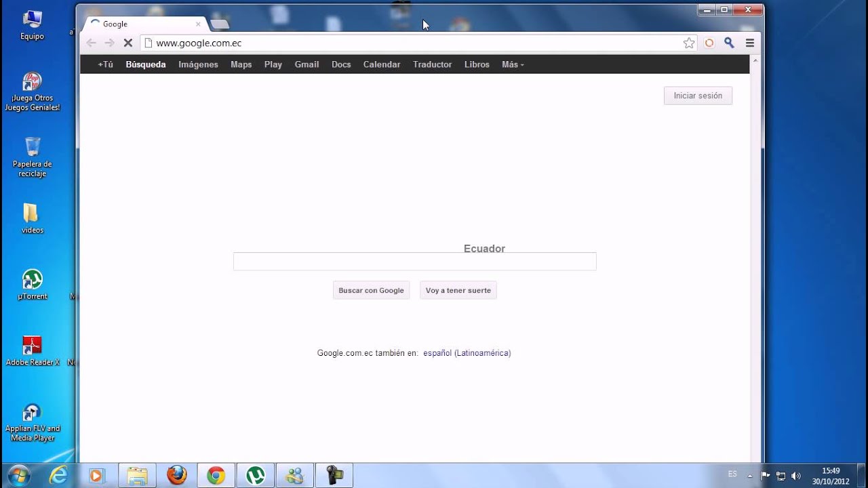
Task: Open Maps from the Google bar
Action: click(x=241, y=64)
